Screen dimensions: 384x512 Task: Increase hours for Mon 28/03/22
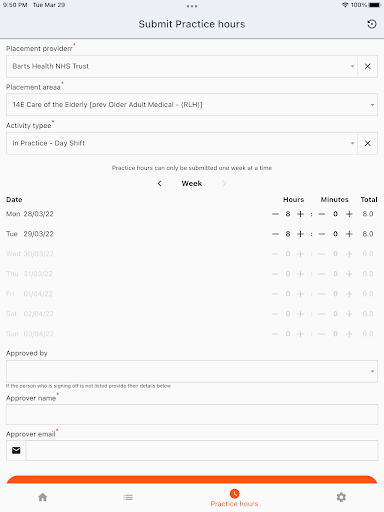(300, 214)
